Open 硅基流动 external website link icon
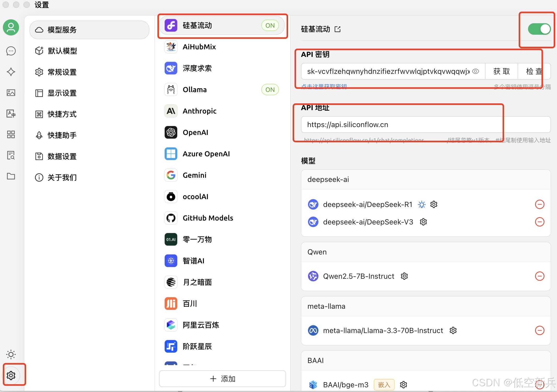This screenshot has height=392, width=557. click(x=337, y=29)
